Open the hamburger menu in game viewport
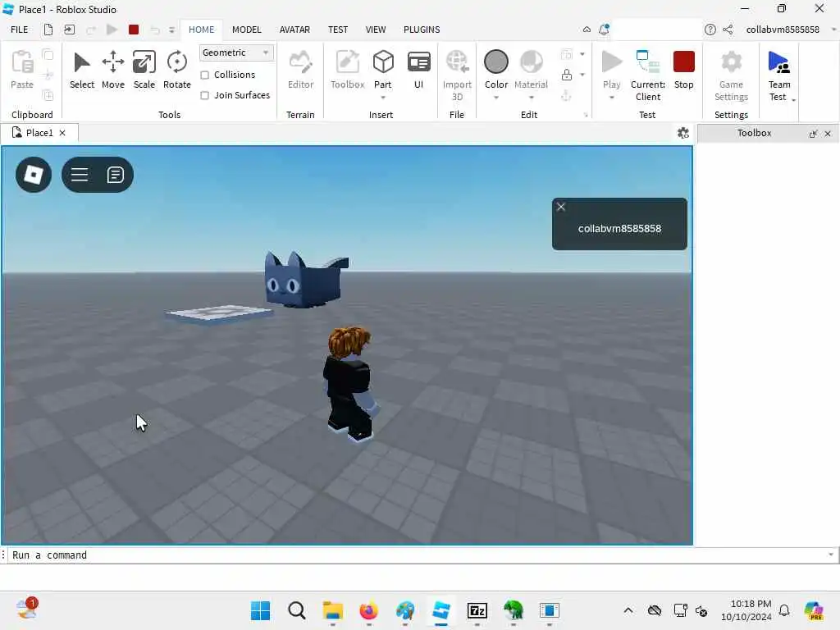Viewport: 840px width, 630px height. 80,175
